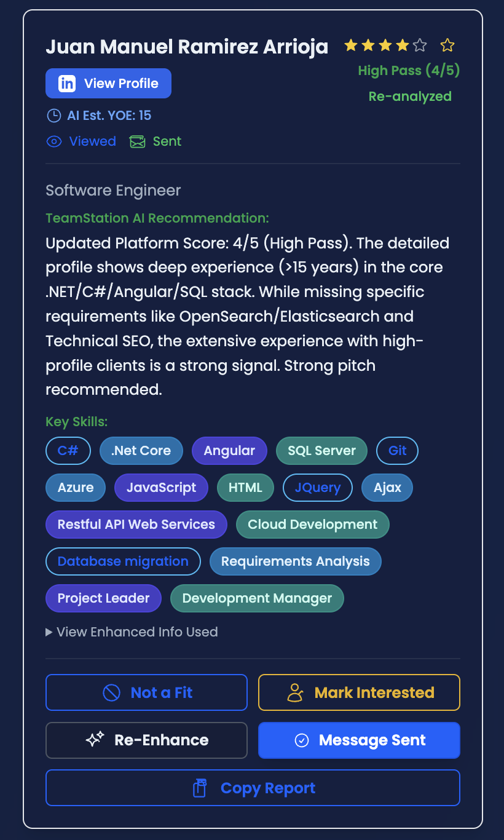This screenshot has width=504, height=840.
Task: Toggle the Viewed eye indicator
Action: point(54,141)
